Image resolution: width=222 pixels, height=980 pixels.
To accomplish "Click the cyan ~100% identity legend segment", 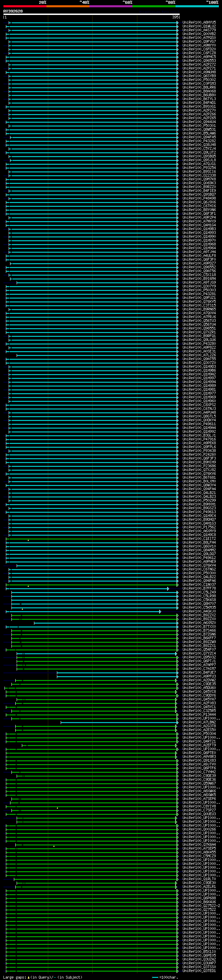I will coord(197,6).
